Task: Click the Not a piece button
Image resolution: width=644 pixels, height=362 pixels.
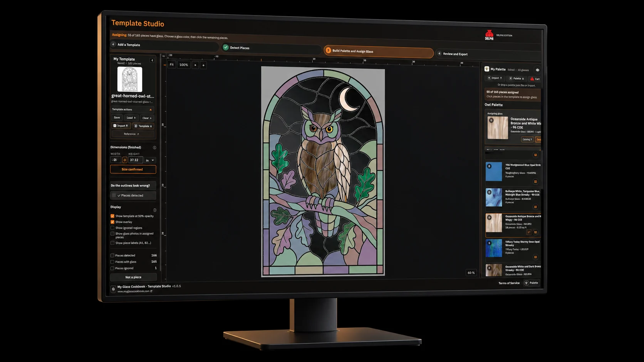Action: [x=133, y=277]
